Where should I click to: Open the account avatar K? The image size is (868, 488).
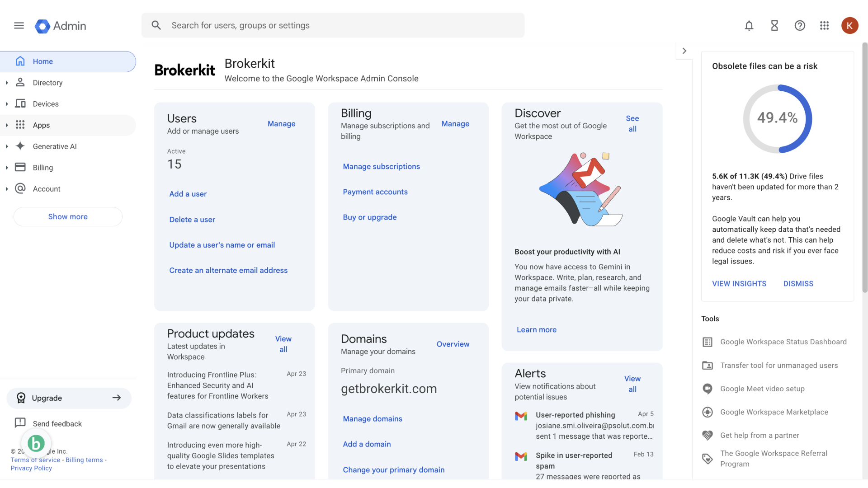[849, 26]
